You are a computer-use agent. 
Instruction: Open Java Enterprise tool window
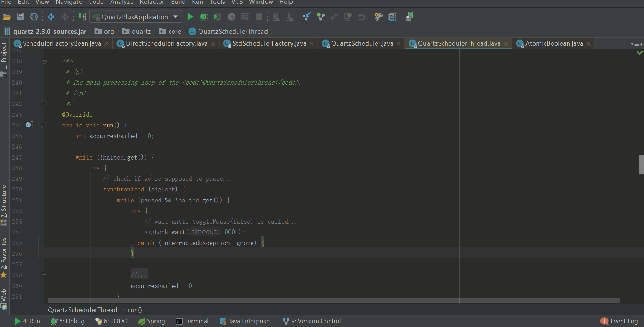(244, 321)
